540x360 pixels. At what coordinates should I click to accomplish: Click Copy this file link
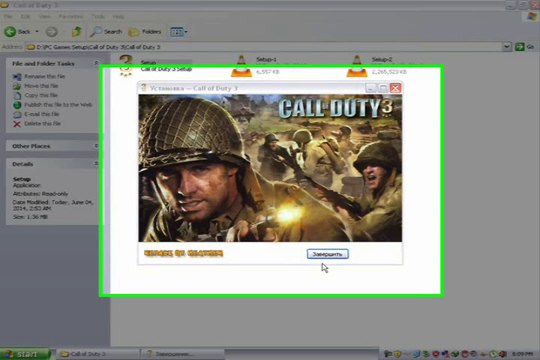(x=41, y=95)
